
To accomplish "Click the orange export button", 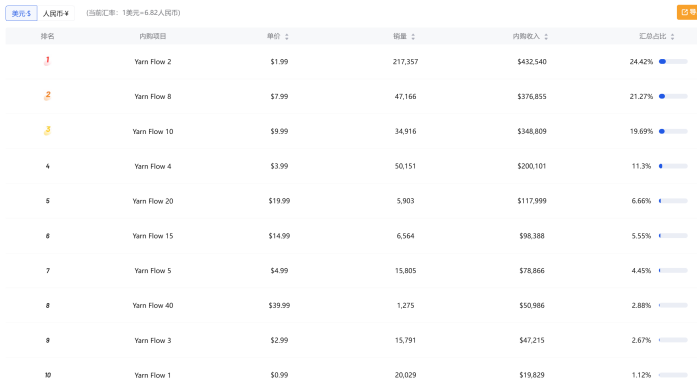I will coord(687,12).
